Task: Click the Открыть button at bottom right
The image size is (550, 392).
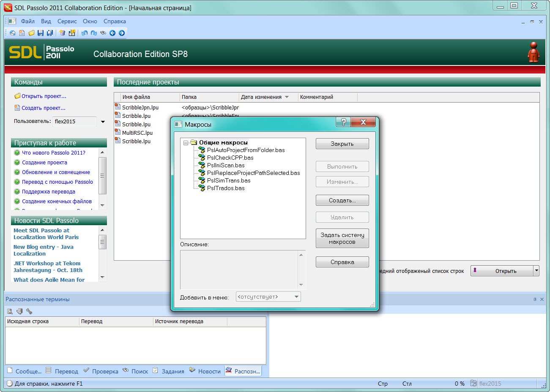Action: pos(502,271)
